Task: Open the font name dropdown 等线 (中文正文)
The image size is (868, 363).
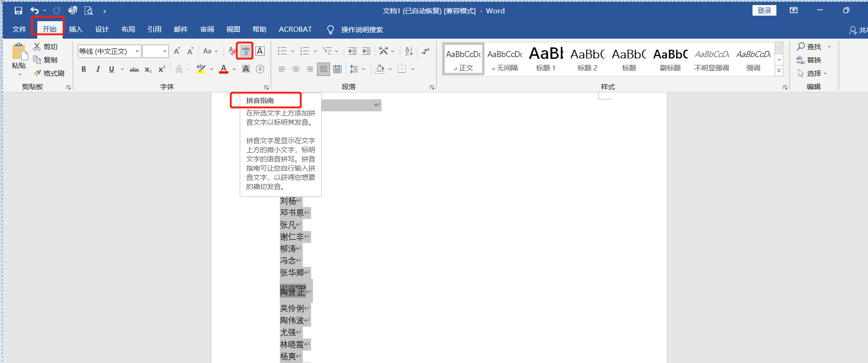Action: click(x=137, y=51)
